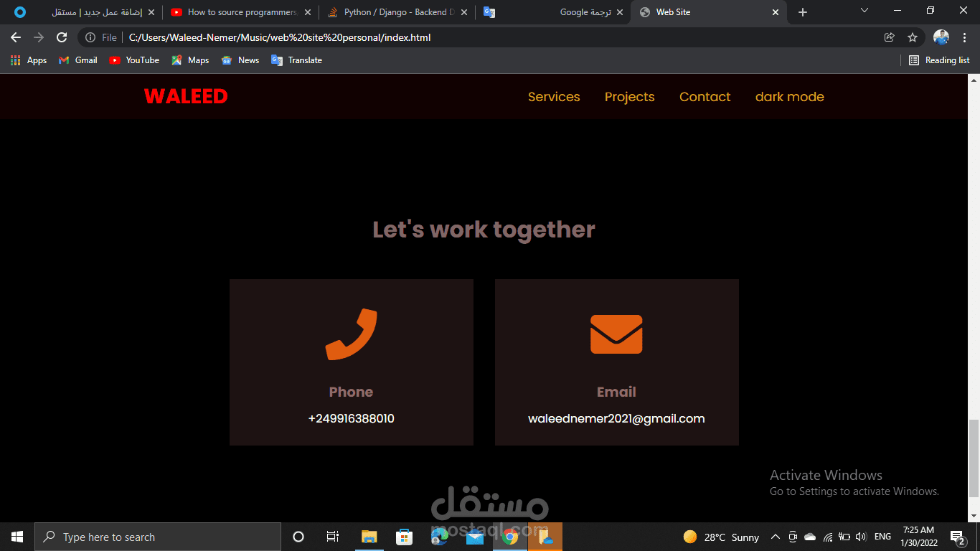Image resolution: width=980 pixels, height=551 pixels.
Task: Open the ENG language switcher
Action: coord(883,537)
